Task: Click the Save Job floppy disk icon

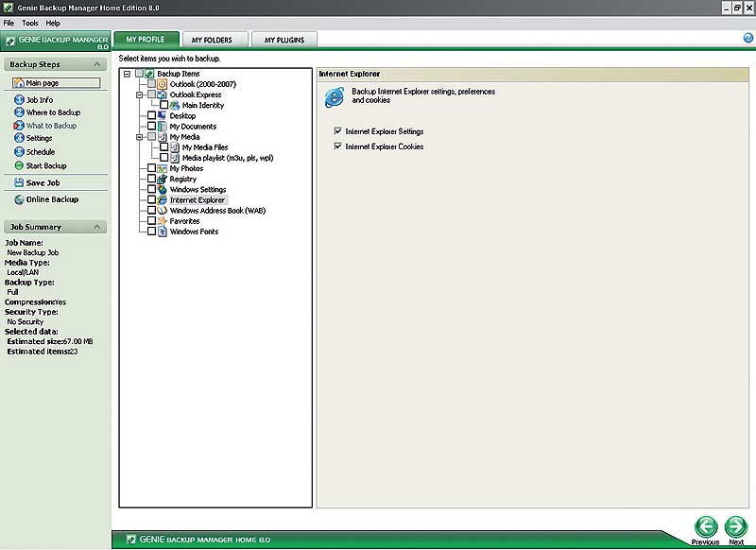Action: [x=19, y=182]
